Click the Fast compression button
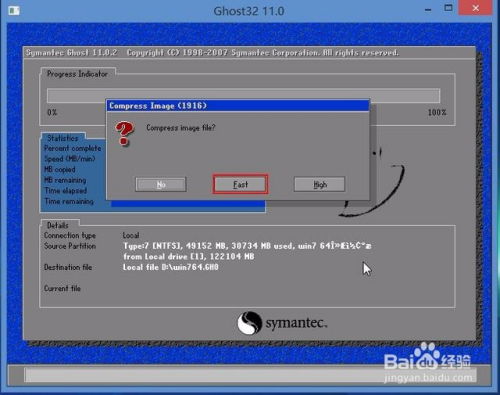This screenshot has width=500, height=395. coord(240,184)
